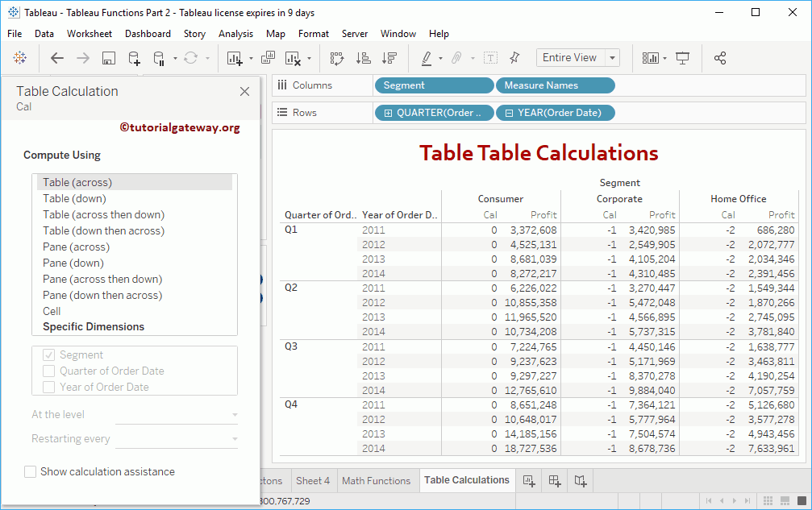The height and width of the screenshot is (510, 812).
Task: Click the Add new data source icon
Action: point(135,58)
